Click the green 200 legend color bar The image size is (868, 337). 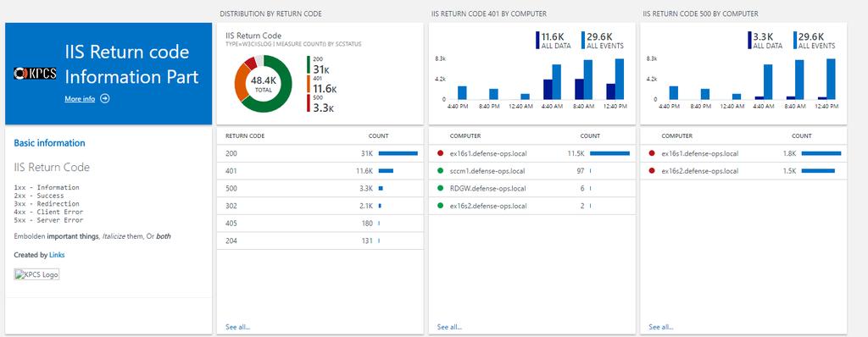click(309, 64)
